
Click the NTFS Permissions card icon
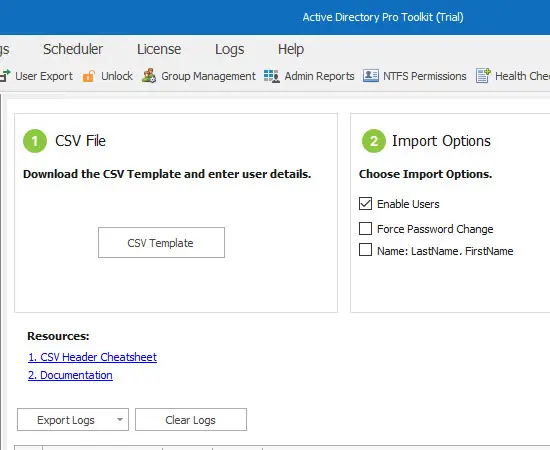[370, 75]
